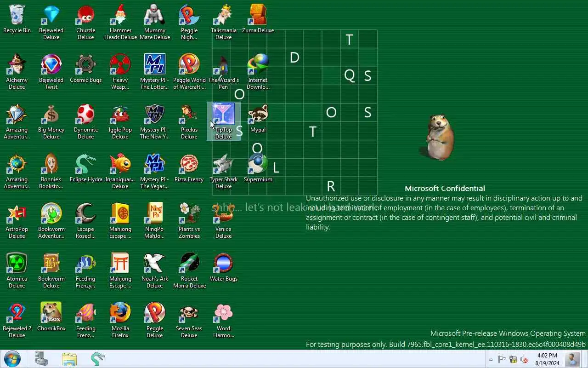Open the ChomikBox hamster shortcut
Image resolution: width=588 pixels, height=368 pixels.
coord(51,317)
